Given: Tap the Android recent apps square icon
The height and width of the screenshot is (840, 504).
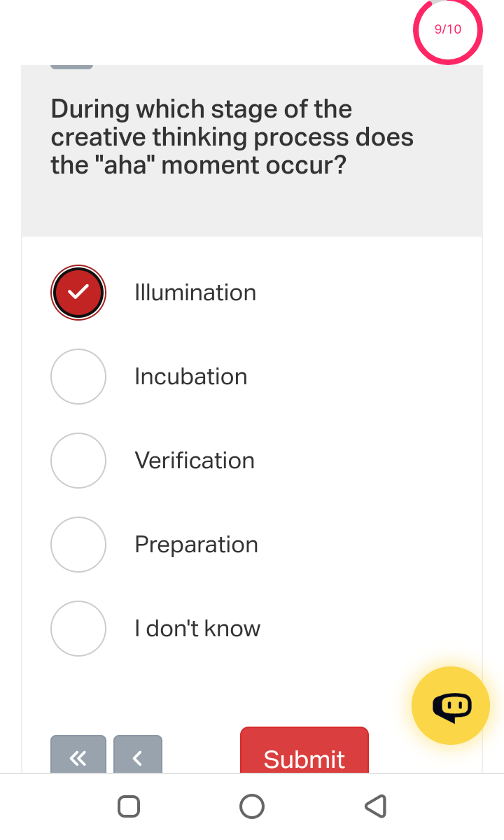Looking at the screenshot, I should click(127, 806).
